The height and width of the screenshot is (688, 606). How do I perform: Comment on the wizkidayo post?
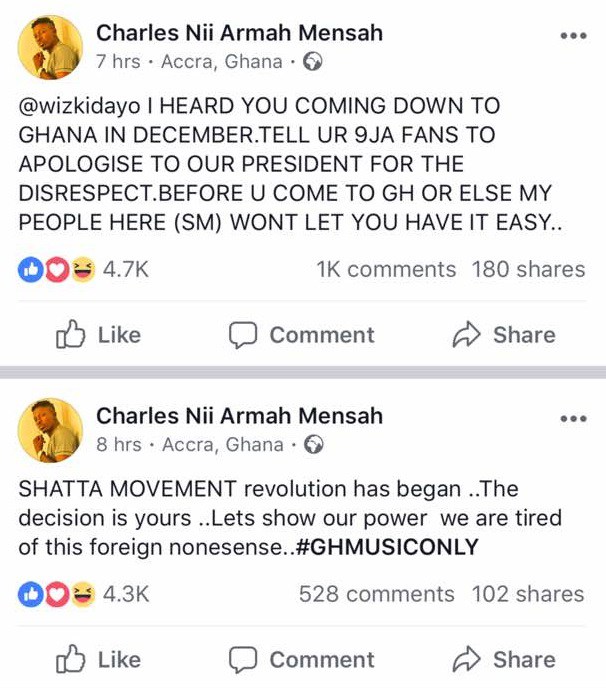tap(301, 335)
